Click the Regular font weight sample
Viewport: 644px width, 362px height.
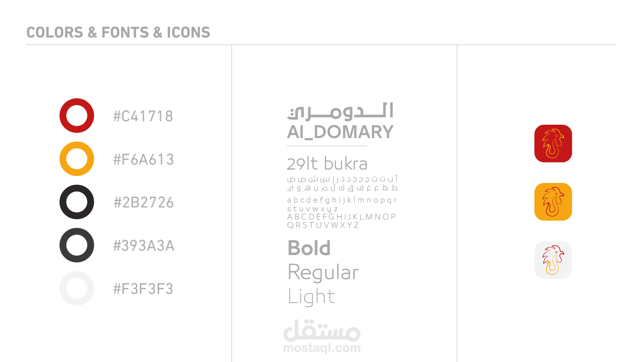[323, 272]
